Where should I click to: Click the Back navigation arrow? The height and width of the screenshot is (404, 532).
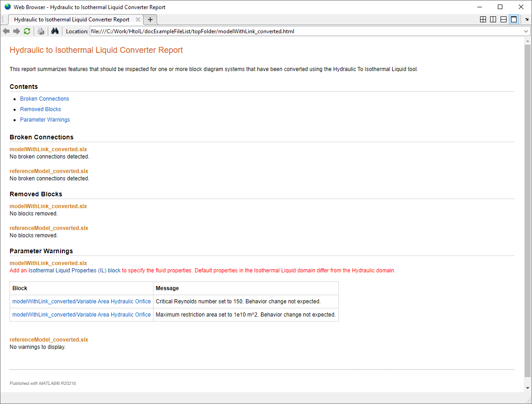point(6,31)
